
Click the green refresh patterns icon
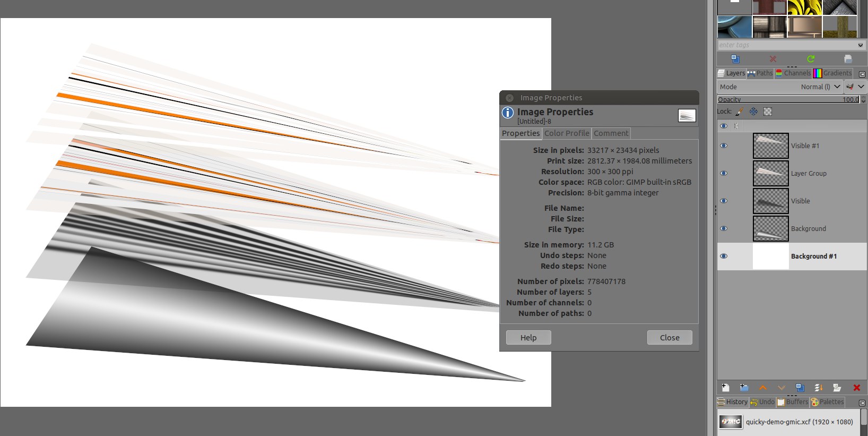811,59
